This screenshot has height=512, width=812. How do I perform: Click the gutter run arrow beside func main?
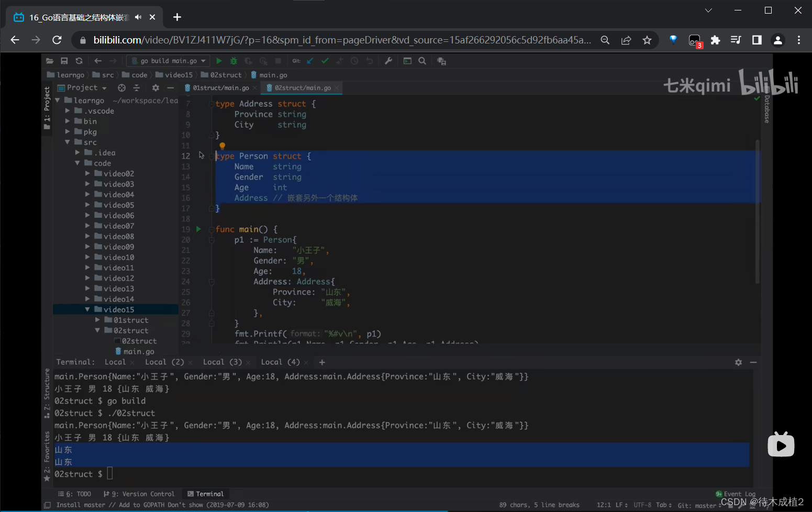click(x=198, y=229)
